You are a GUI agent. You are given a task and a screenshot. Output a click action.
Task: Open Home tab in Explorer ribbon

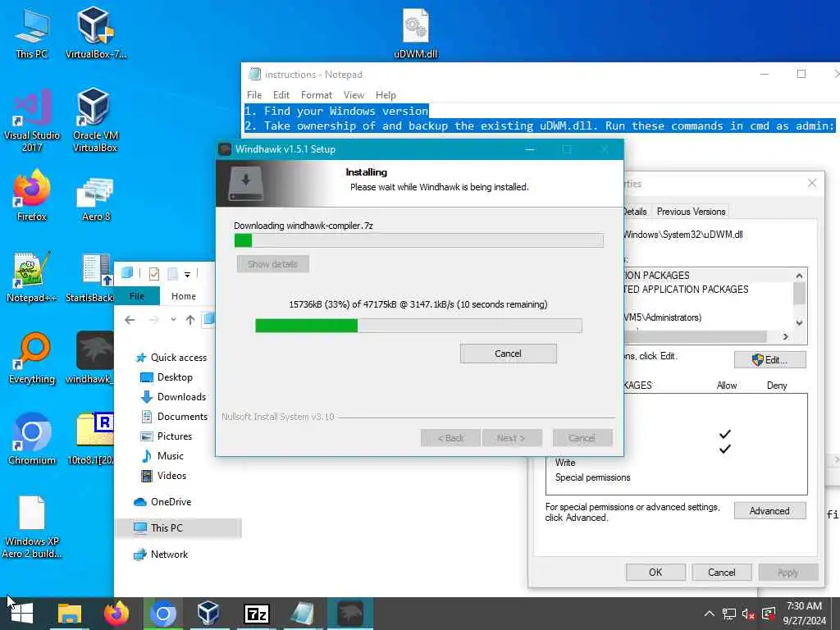[x=183, y=296]
